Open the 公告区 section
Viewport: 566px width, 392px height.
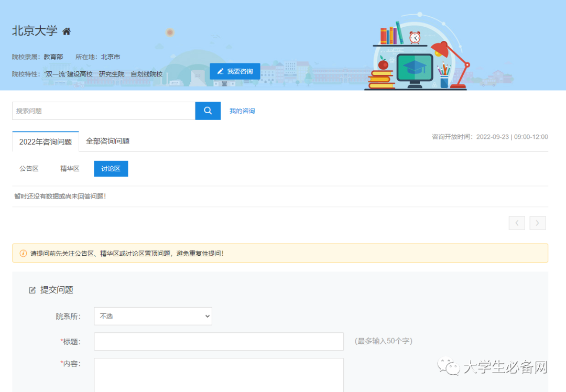(x=29, y=169)
